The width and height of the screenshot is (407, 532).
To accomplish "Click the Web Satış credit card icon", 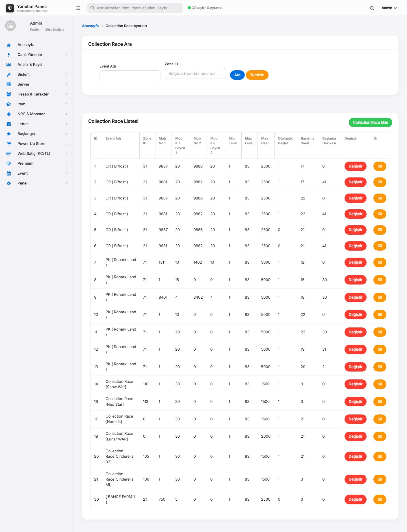I will point(9,154).
